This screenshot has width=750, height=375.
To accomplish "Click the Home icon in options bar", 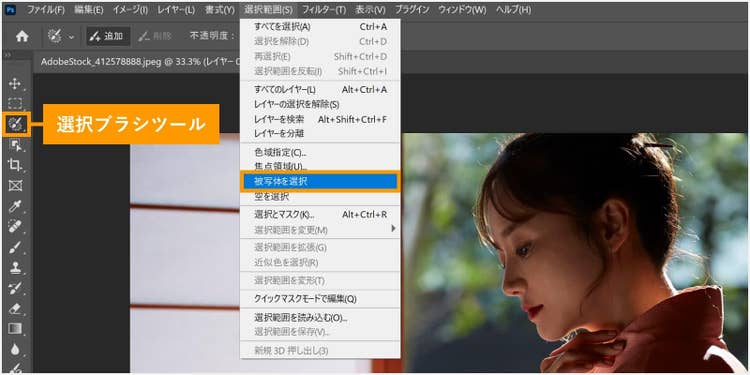I will [22, 36].
